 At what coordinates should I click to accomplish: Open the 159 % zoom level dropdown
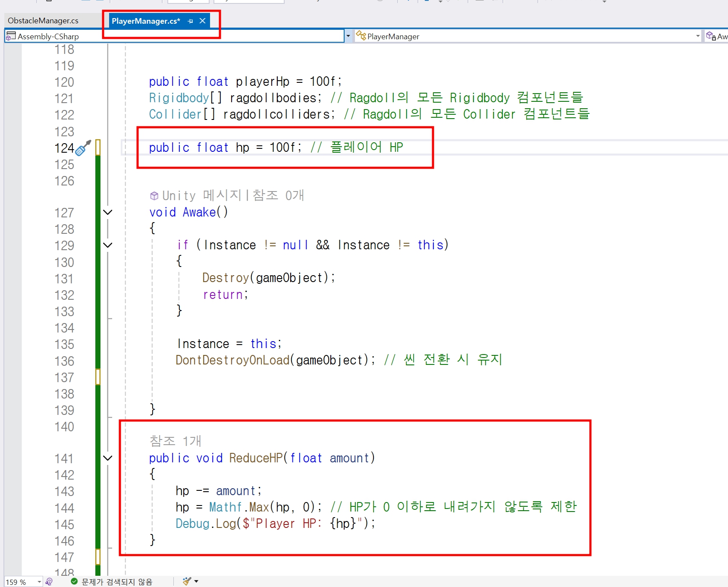tap(39, 582)
